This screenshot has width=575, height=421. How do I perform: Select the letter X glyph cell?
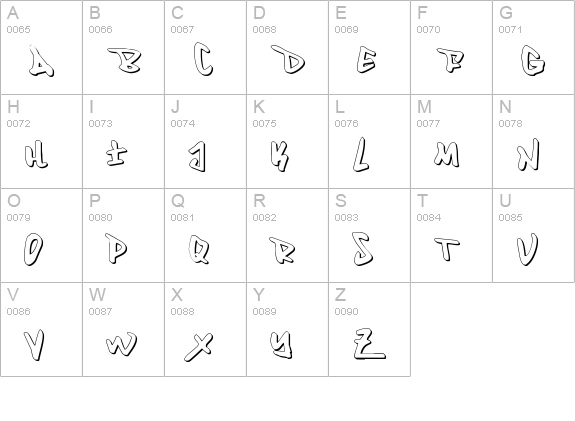click(205, 329)
